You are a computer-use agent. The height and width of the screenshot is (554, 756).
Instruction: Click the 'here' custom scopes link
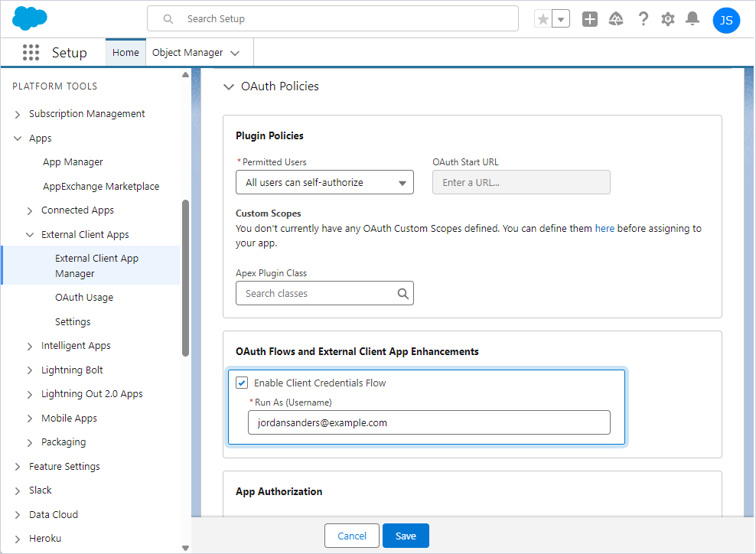[x=604, y=229]
